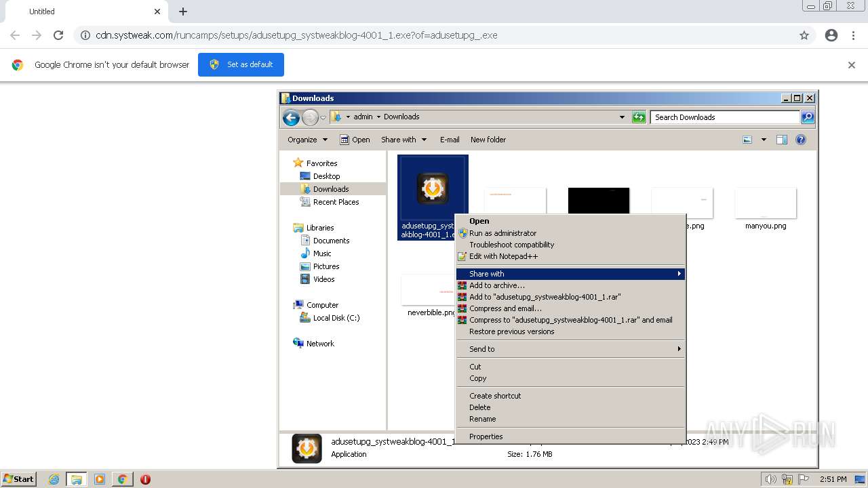The image size is (868, 488).
Task: Choose Copy from the context menu
Action: pos(570,378)
